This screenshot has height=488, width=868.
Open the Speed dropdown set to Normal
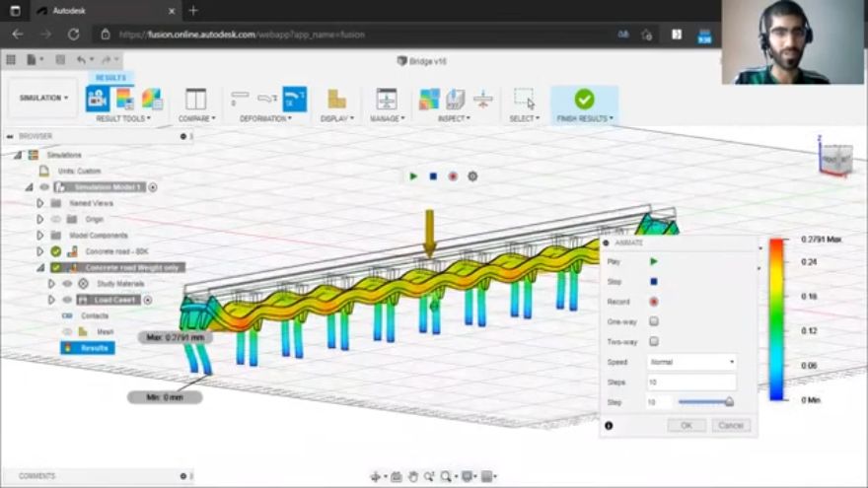coord(692,362)
